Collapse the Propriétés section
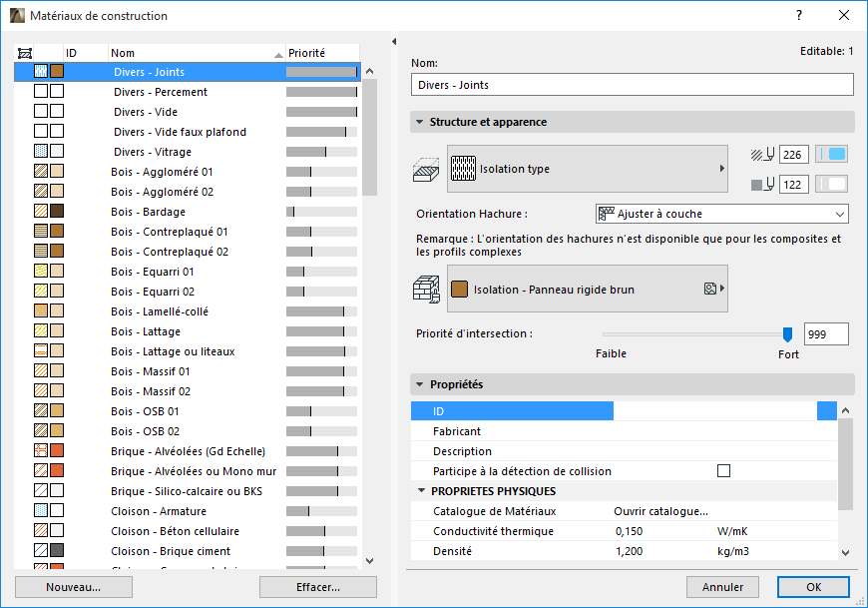Viewport: 868px width, 608px height. (420, 384)
